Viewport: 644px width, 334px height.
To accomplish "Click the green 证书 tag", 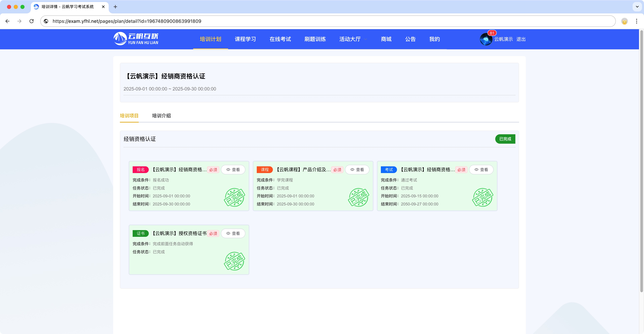I will [x=141, y=233].
